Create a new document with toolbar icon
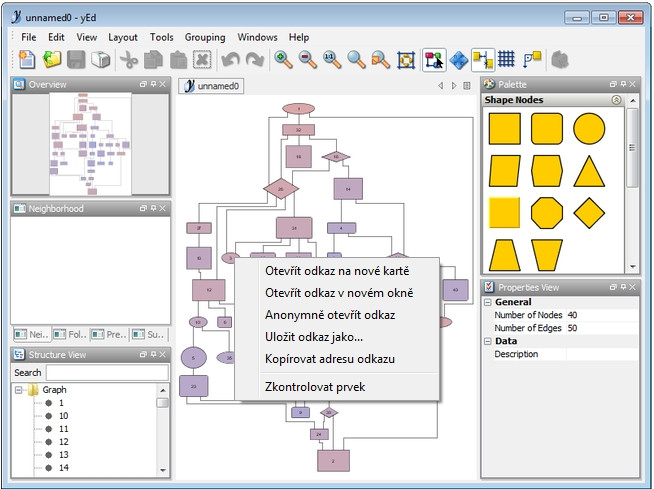 click(x=27, y=60)
